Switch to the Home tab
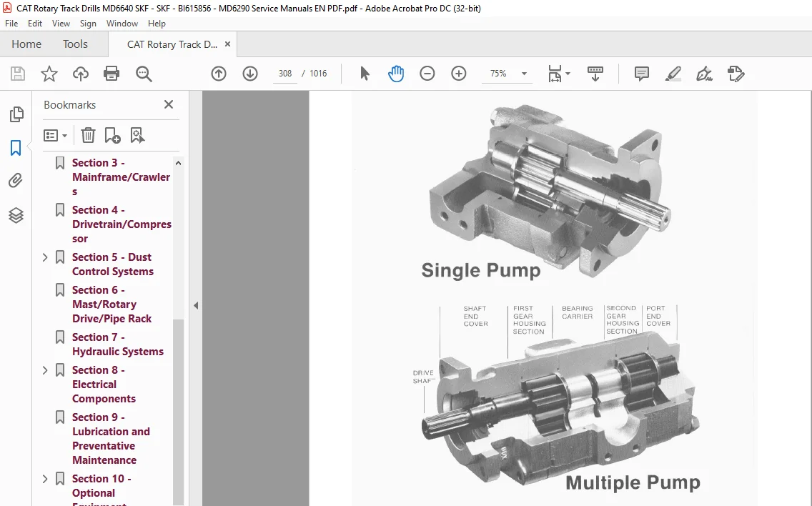This screenshot has height=506, width=812. 26,44
